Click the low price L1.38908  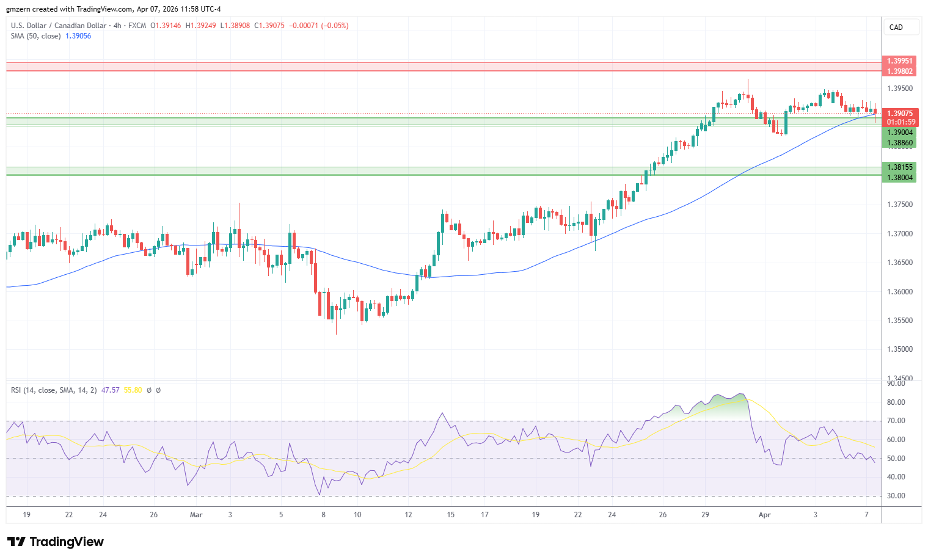click(235, 26)
